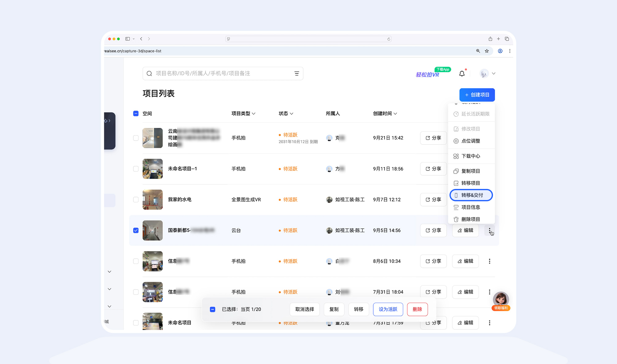617x364 pixels.
Task: Click the search filter lines icon
Action: tap(297, 73)
